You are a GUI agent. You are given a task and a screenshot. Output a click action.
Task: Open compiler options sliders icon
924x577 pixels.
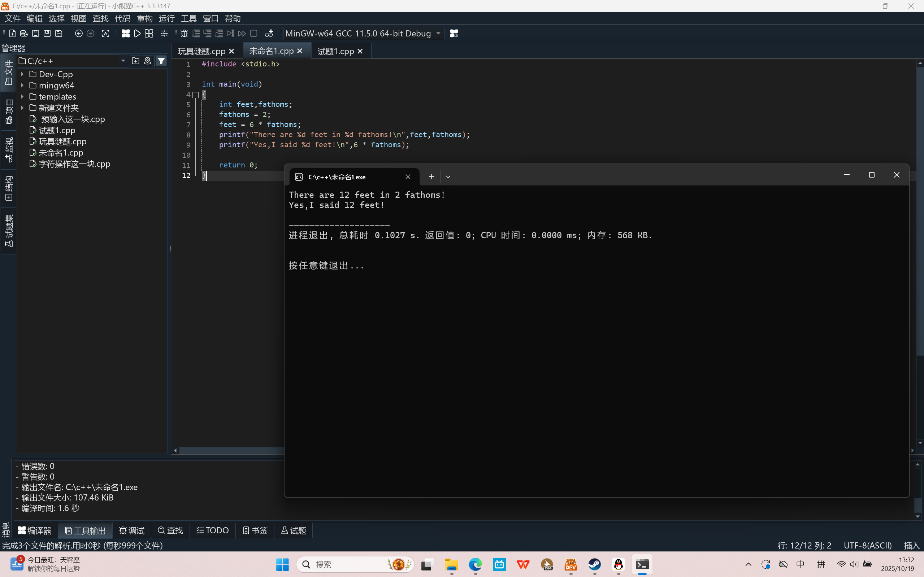(164, 34)
